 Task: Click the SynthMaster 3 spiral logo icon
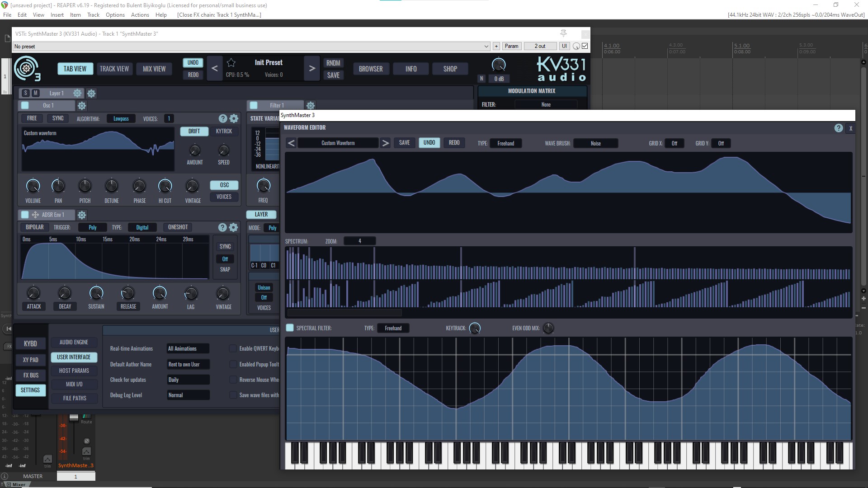click(27, 69)
